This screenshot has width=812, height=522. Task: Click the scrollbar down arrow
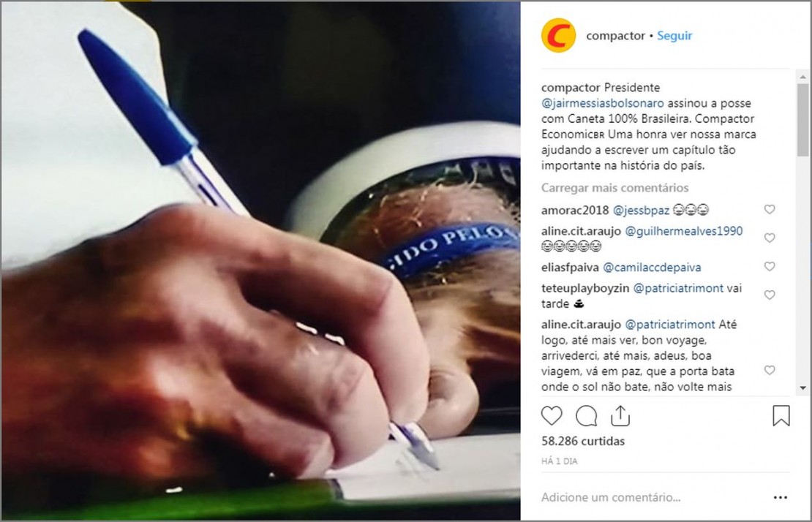pyautogui.click(x=802, y=387)
